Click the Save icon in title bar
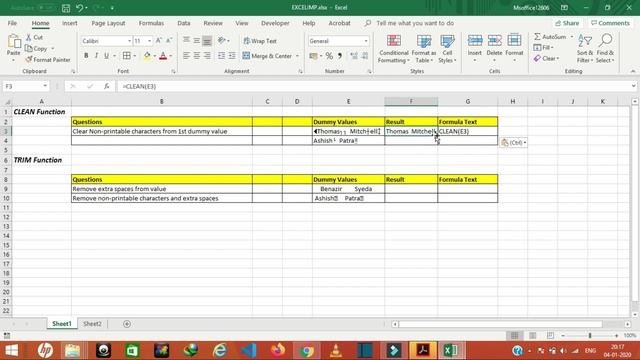This screenshot has height=360, width=640. click(x=66, y=8)
